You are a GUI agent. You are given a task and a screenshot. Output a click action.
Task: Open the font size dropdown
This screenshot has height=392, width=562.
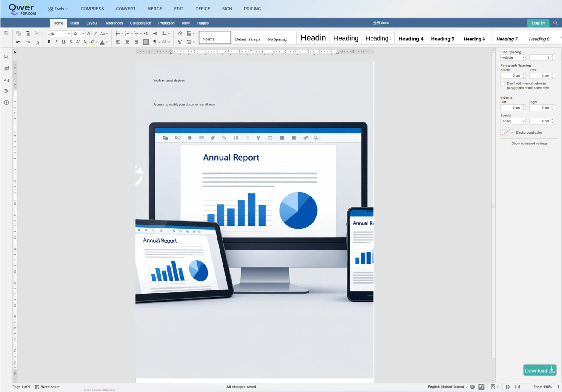(79, 34)
